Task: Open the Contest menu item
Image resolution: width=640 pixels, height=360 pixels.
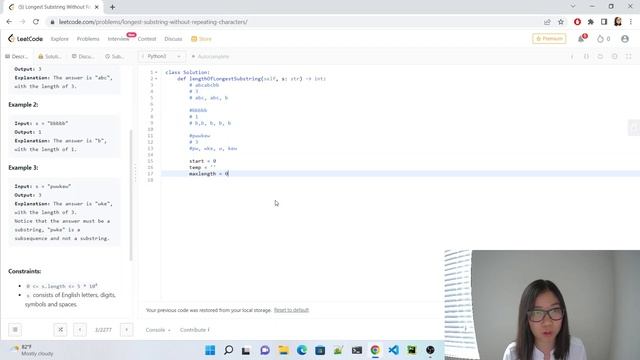Action: pos(147,39)
